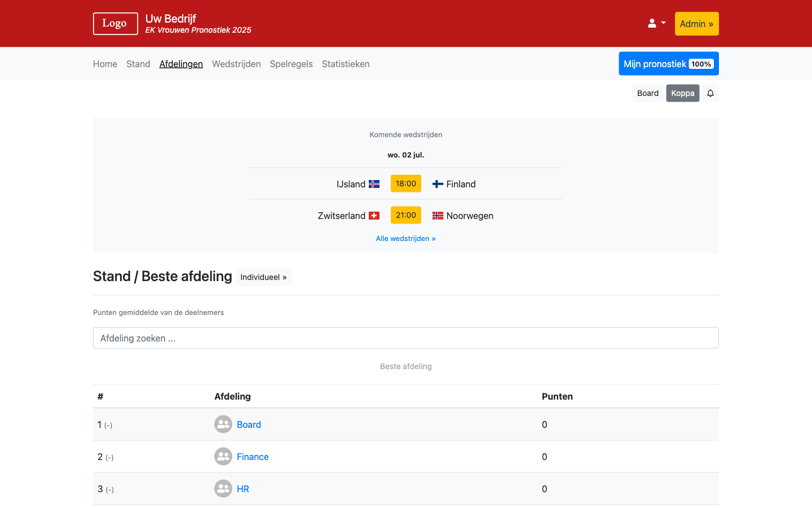Click the Norway flag icon
This screenshot has width=812, height=508.
point(438,216)
